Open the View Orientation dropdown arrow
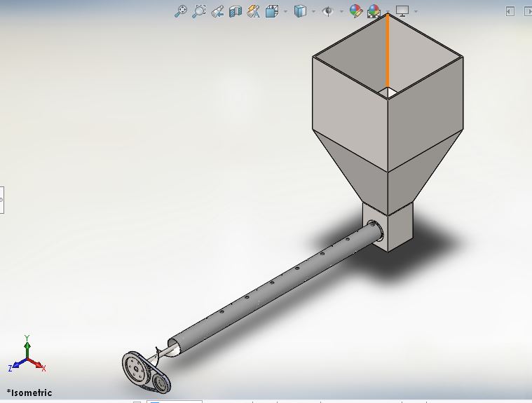 285,11
